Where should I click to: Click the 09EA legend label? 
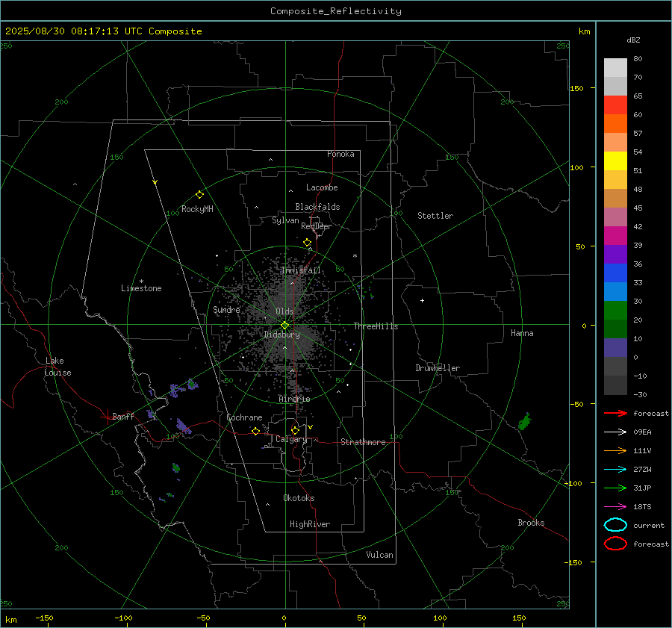[642, 432]
